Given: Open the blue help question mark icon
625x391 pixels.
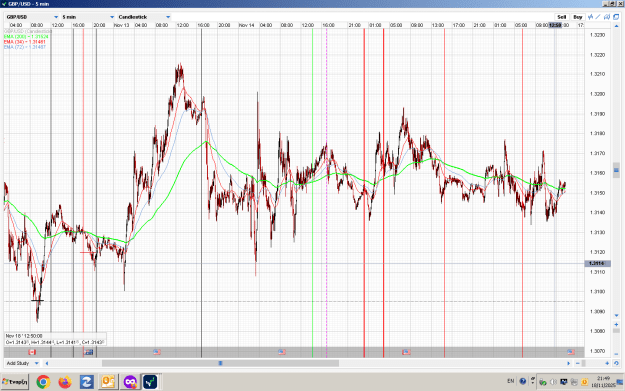Looking at the screenshot, I should click(523, 381).
